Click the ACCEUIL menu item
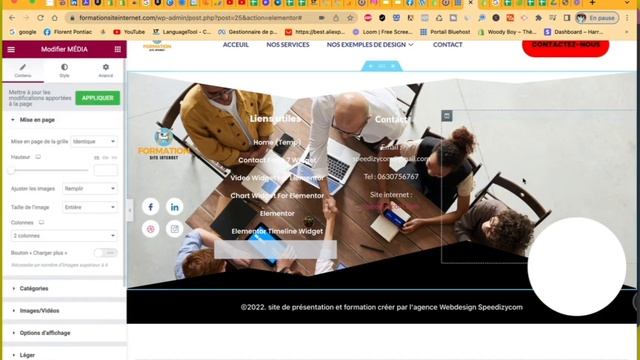 [x=236, y=44]
